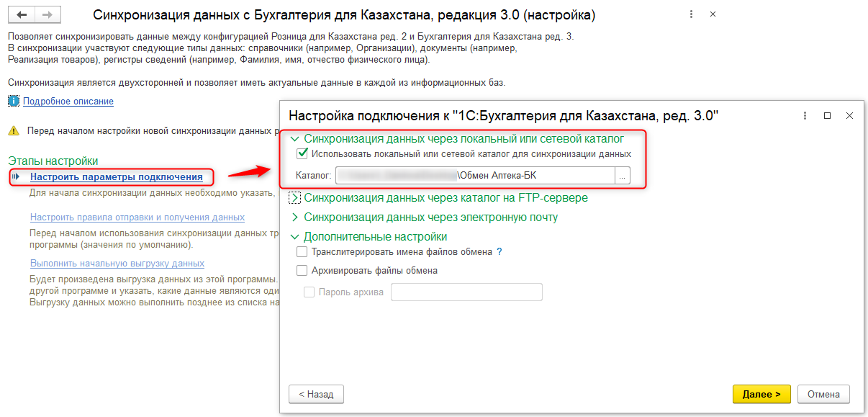Collapse Дополнительные настройки section
The image size is (868, 417).
pyautogui.click(x=294, y=237)
